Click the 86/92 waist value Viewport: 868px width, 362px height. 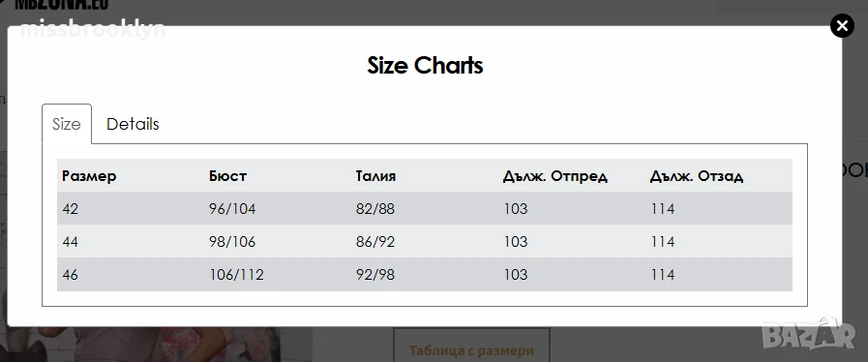[375, 241]
